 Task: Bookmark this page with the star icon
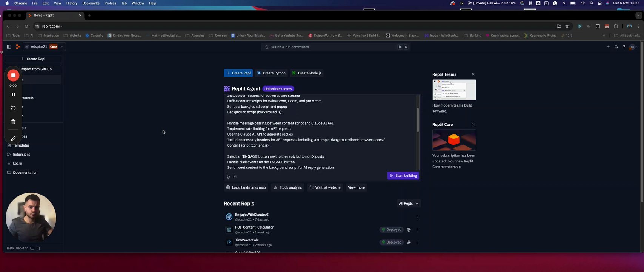tap(567, 26)
